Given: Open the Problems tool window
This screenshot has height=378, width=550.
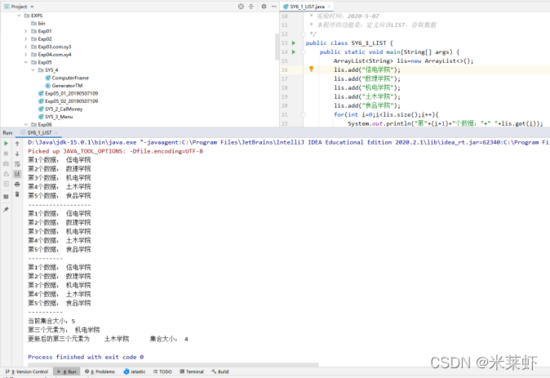Looking at the screenshot, I should (100, 372).
